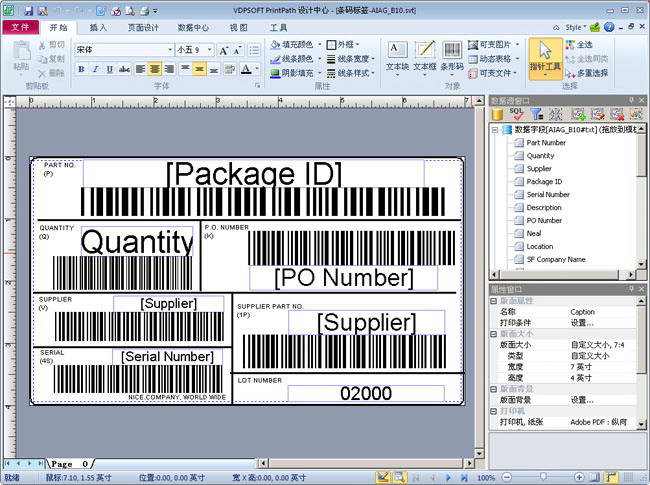Viewport: 650px width, 485px height.
Task: Toggle underline formatting button
Action: pyautogui.click(x=110, y=69)
